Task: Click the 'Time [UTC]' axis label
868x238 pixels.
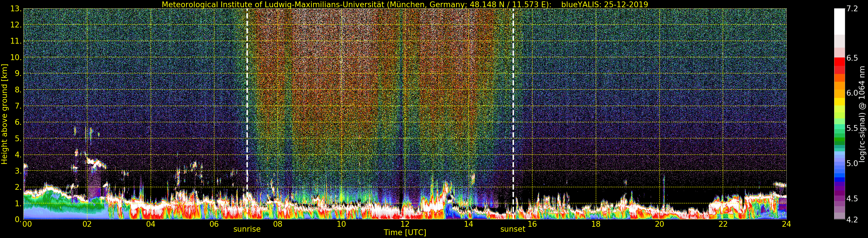Action: pos(405,233)
